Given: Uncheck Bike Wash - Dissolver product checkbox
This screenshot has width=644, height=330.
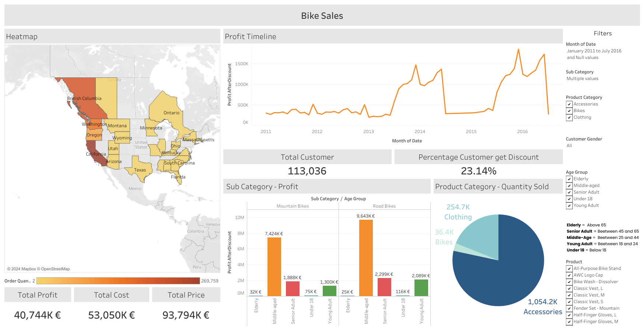Looking at the screenshot, I should (x=569, y=282).
